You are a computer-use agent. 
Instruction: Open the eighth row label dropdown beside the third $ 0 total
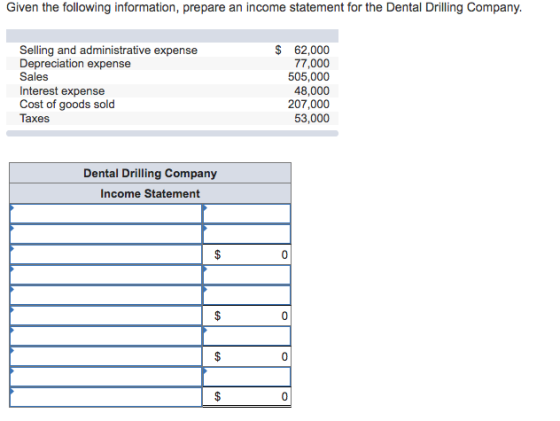point(106,356)
